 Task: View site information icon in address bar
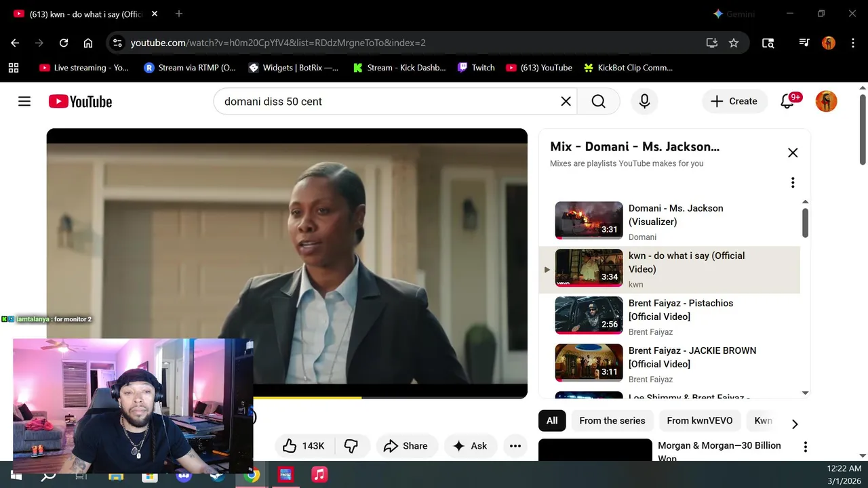117,43
